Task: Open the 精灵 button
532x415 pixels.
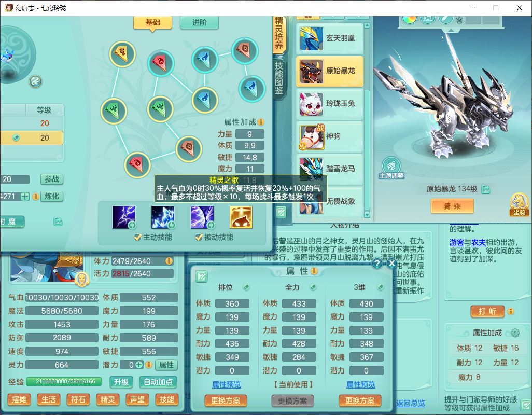Action: click(107, 400)
